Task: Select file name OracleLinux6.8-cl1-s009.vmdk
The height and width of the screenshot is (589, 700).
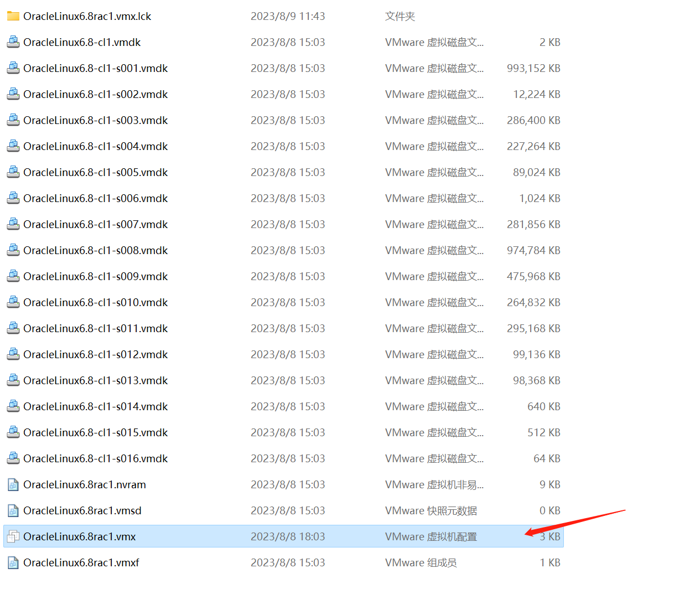Action: tap(95, 276)
